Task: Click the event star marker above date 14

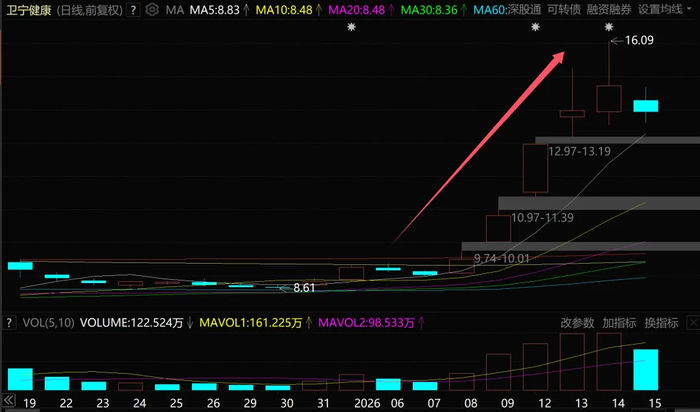Action: pyautogui.click(x=608, y=27)
